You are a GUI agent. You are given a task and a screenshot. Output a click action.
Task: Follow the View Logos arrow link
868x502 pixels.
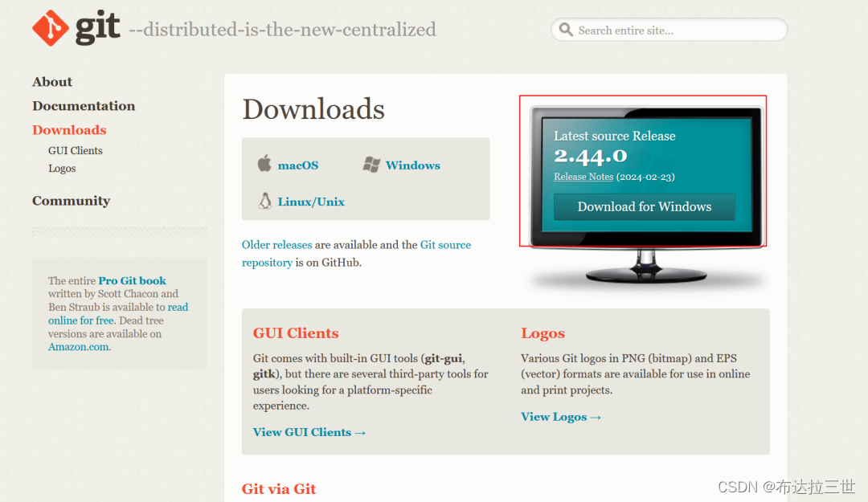(x=561, y=417)
